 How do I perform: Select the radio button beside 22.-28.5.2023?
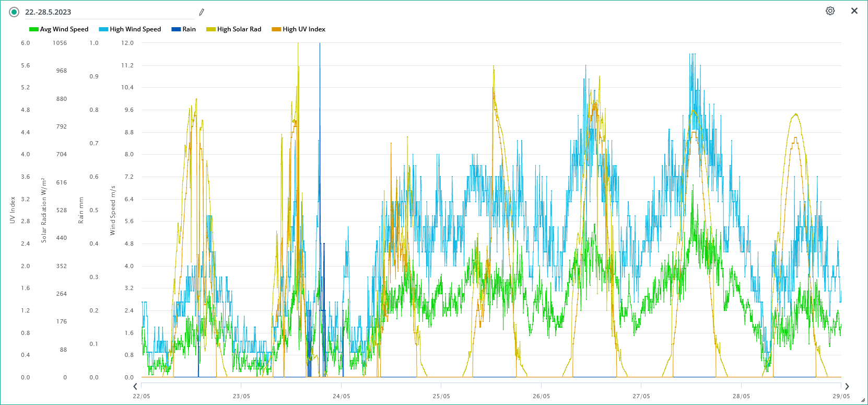[14, 12]
